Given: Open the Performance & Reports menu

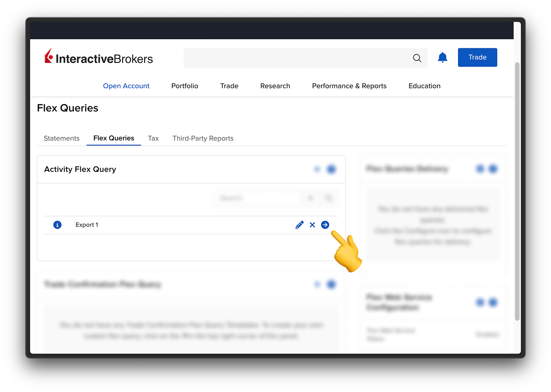Looking at the screenshot, I should tap(349, 86).
